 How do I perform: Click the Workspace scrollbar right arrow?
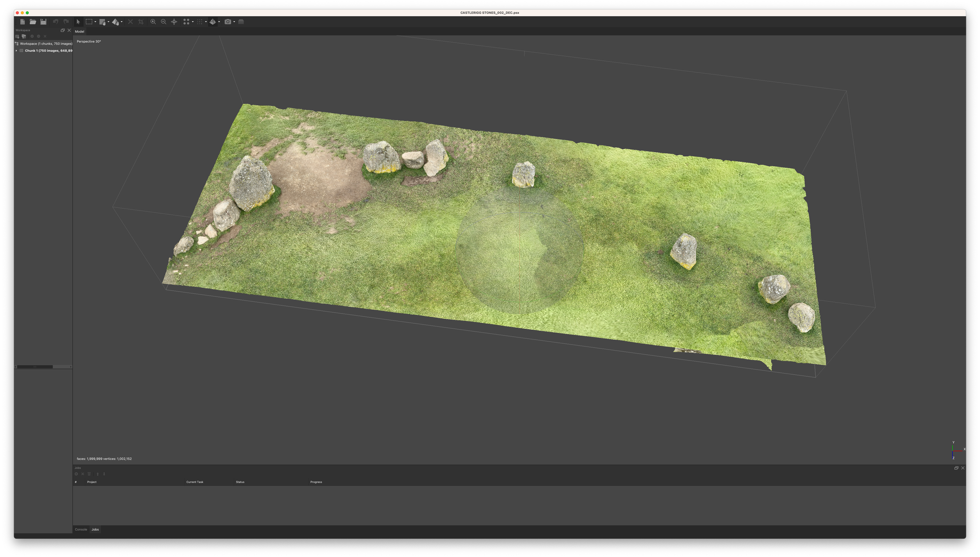click(71, 367)
